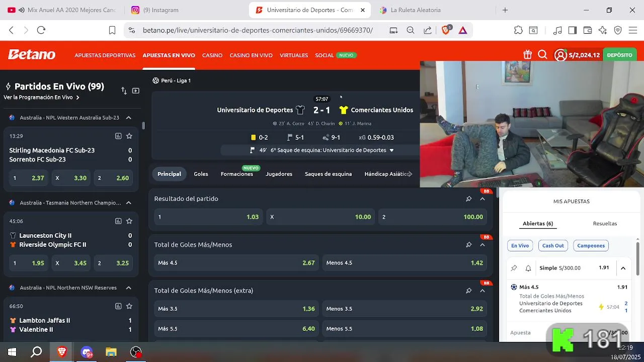
Task: Open the Betano search icon
Action: (542, 55)
